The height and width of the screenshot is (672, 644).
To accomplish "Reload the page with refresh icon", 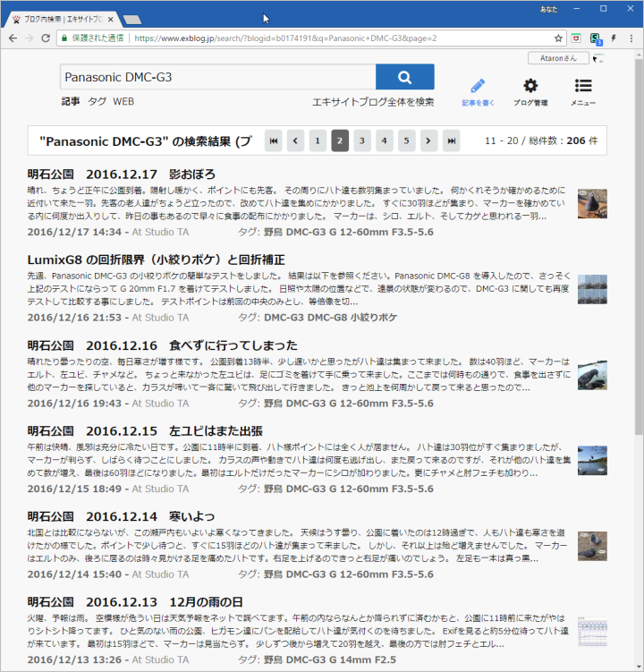I will point(46,38).
